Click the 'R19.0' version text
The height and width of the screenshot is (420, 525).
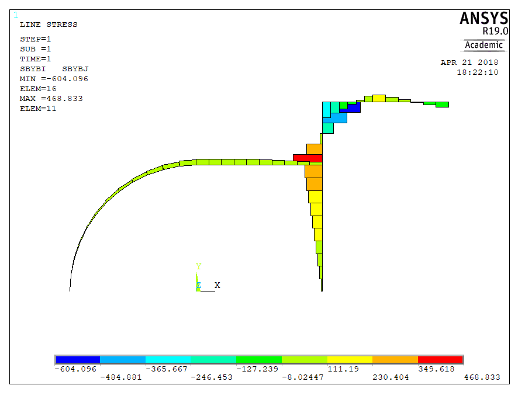click(x=495, y=31)
